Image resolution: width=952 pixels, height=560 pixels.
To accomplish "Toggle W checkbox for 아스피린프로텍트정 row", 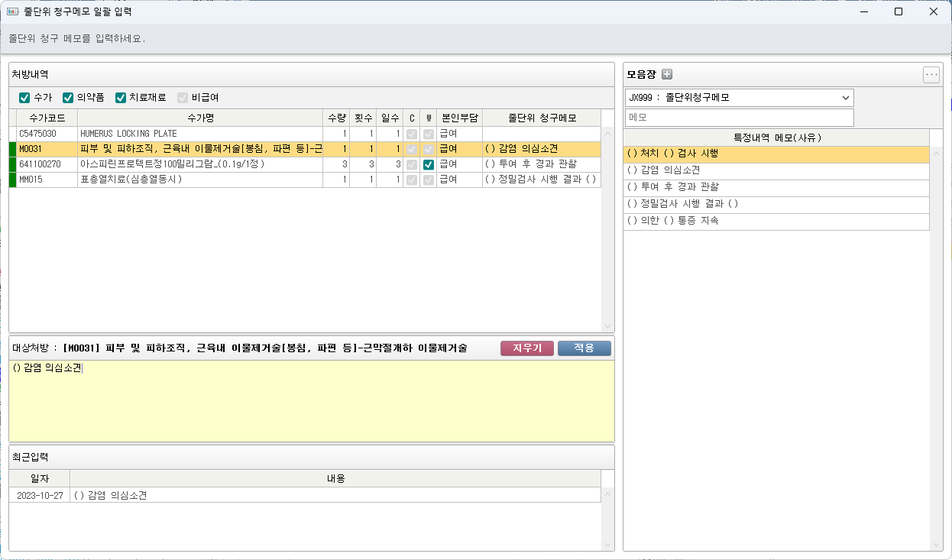I will point(429,164).
